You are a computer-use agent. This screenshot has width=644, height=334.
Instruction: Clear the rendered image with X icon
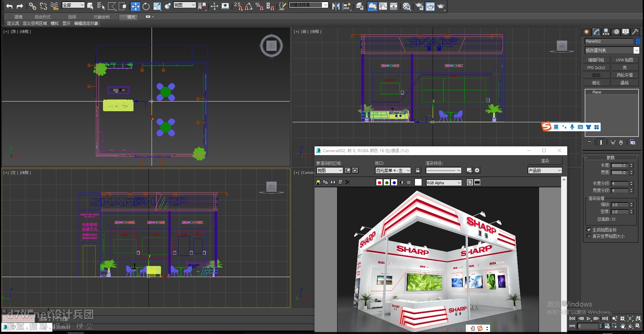tap(347, 182)
